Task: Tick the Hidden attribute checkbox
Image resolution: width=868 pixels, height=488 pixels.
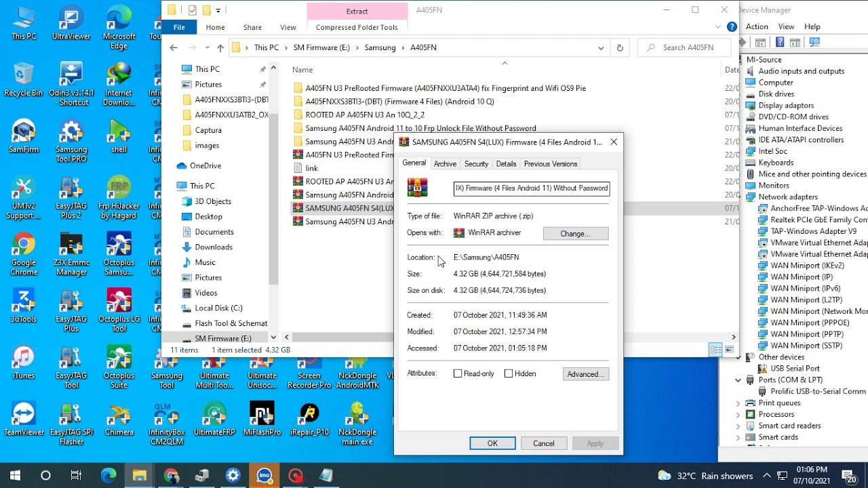Action: point(509,373)
